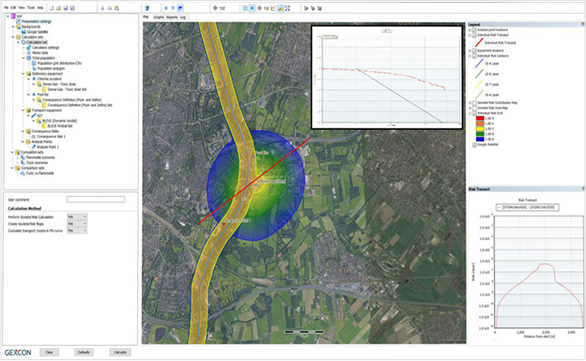Click the red Individual Risk Grid swatch
This screenshot has height=361, width=586.
pyautogui.click(x=480, y=118)
